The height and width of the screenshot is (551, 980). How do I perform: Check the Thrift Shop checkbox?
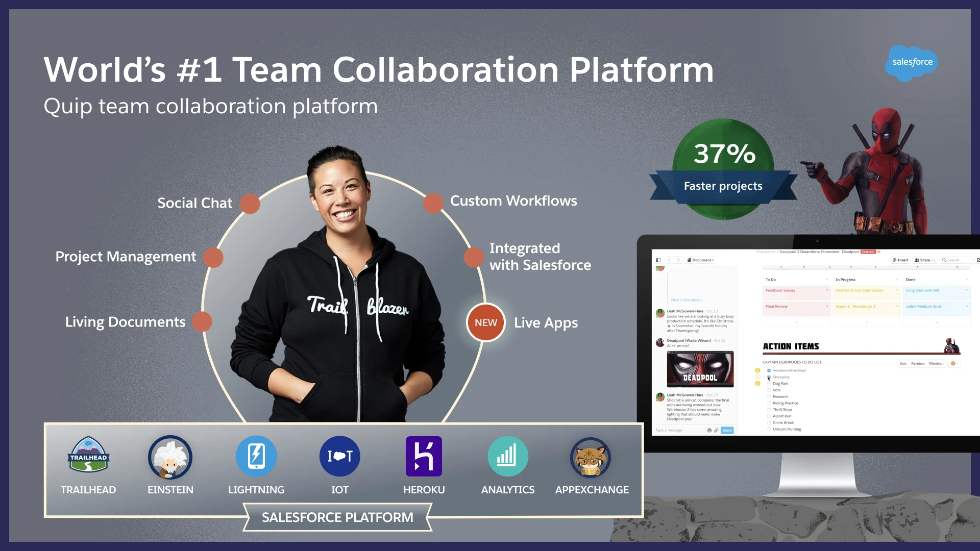[769, 410]
